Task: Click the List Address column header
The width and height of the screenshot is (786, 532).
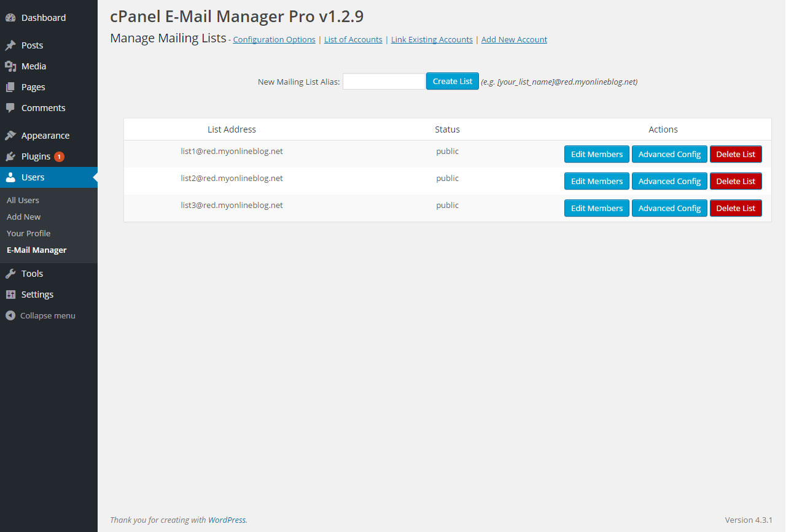Action: click(232, 129)
